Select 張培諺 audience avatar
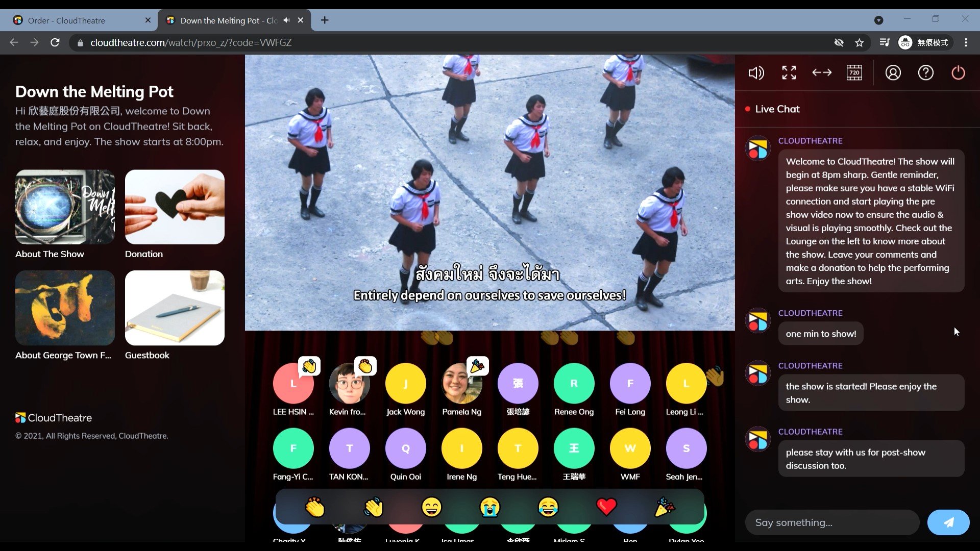Viewport: 980px width, 551px height. [x=518, y=383]
